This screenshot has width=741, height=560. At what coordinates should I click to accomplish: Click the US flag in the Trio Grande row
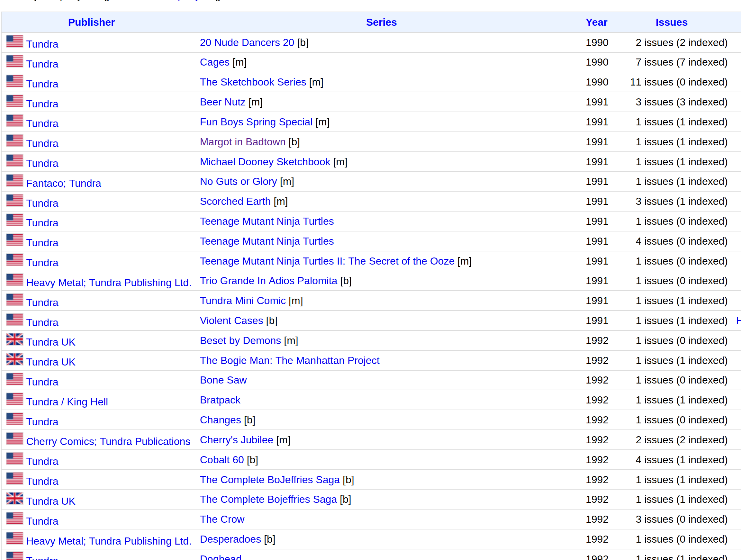[x=14, y=280]
